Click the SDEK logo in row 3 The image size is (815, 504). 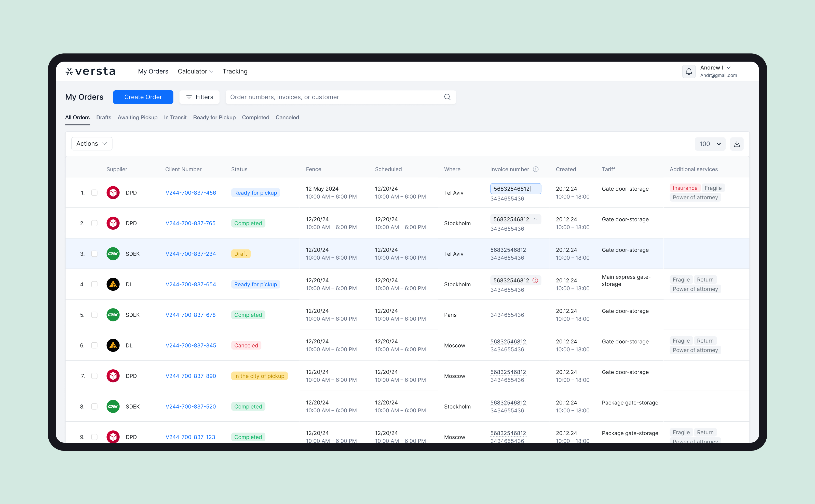pos(113,254)
